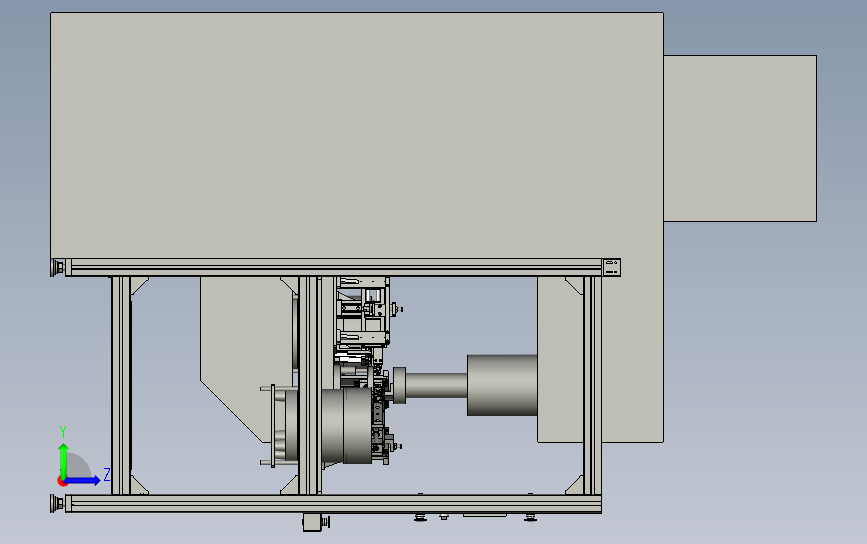Select the large motor cylinder body
Viewport: 867px width, 544px height.
pos(502,385)
